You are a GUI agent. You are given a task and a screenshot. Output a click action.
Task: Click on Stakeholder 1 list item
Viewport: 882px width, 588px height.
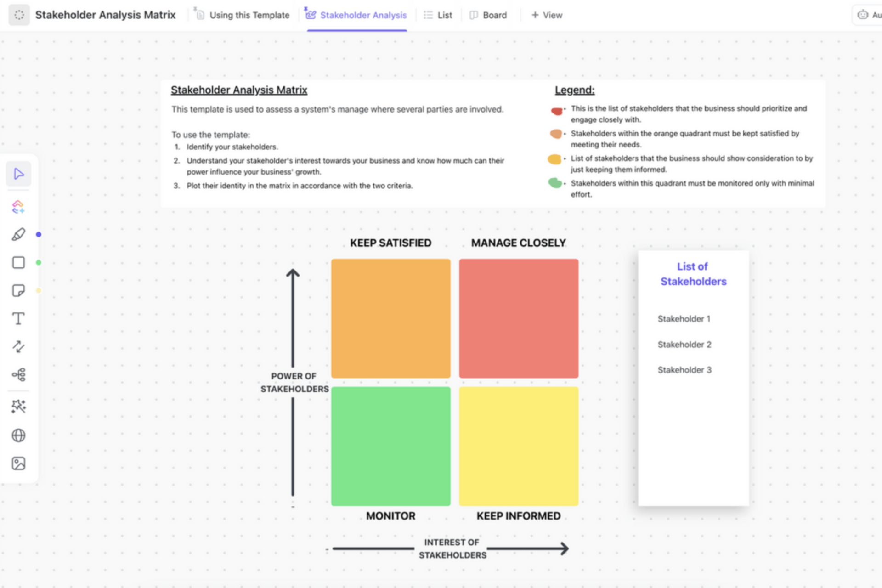(685, 318)
